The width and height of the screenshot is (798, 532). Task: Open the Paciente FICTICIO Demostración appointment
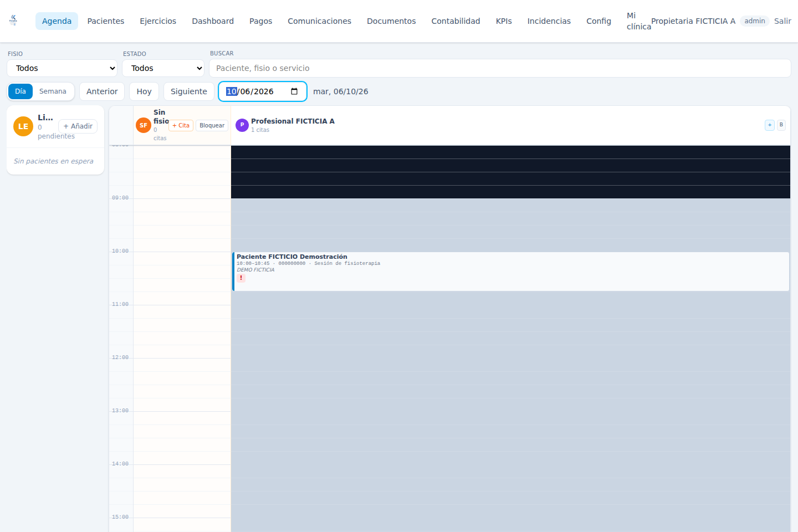pyautogui.click(x=510, y=272)
